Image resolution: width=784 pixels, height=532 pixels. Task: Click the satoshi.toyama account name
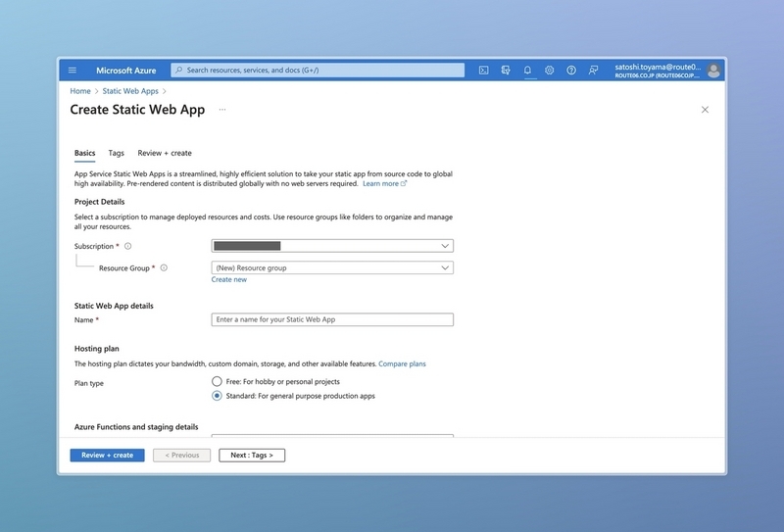(658, 67)
